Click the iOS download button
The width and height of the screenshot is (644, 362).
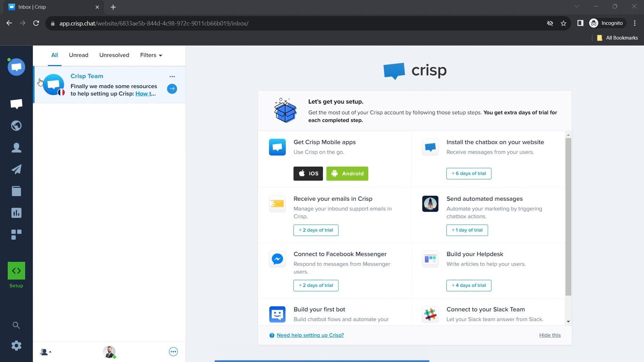tap(308, 173)
